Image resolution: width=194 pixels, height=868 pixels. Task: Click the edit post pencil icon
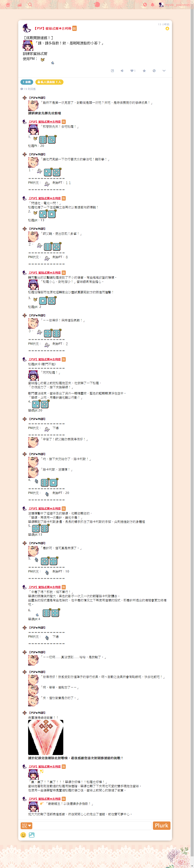[x=112, y=71]
